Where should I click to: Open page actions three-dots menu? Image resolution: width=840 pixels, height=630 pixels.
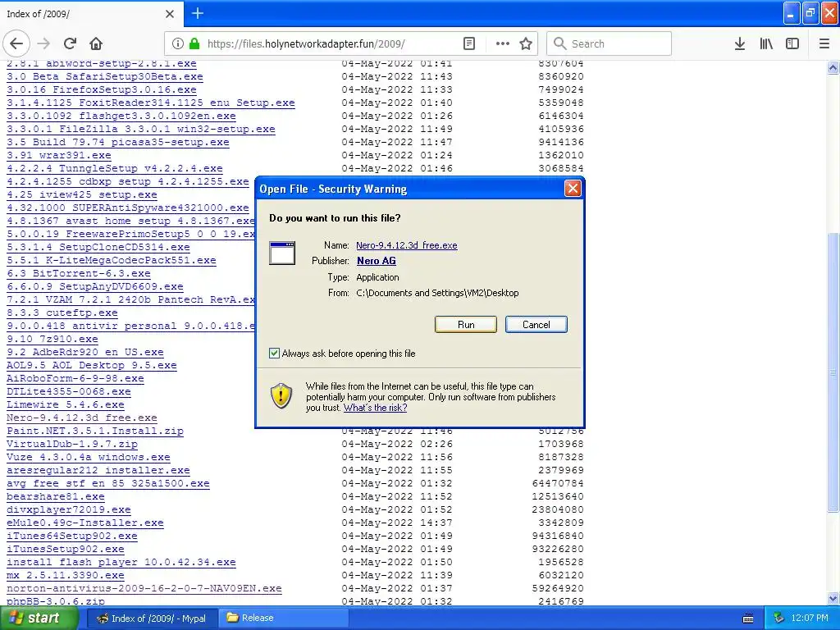pyautogui.click(x=503, y=43)
